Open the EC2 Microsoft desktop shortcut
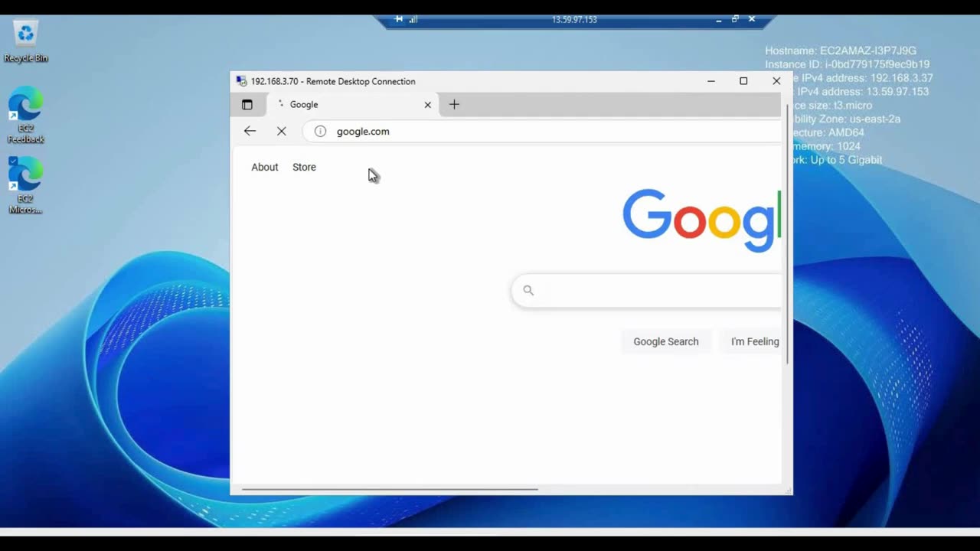Image resolution: width=980 pixels, height=551 pixels. [26, 185]
